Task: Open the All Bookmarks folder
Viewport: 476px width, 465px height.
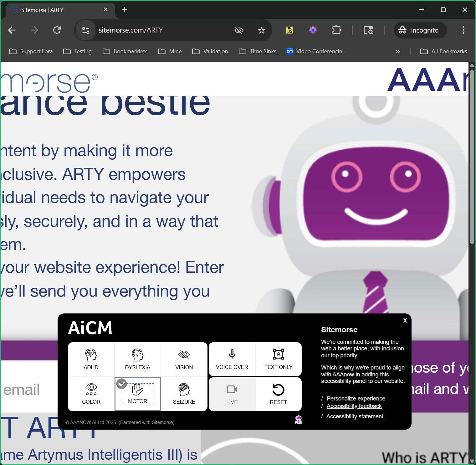Action: [x=443, y=51]
